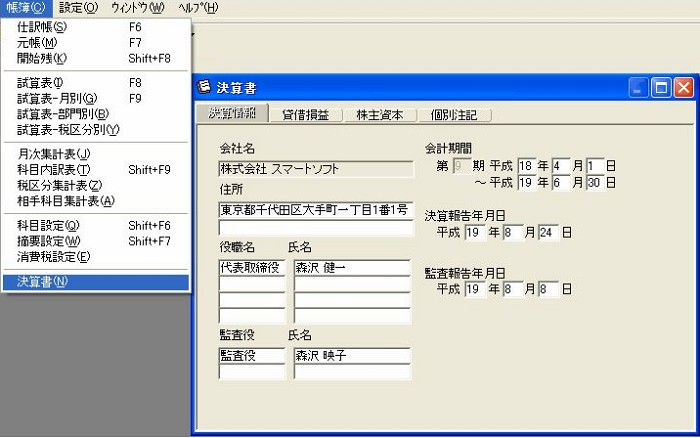Image resolution: width=700 pixels, height=438 pixels.
Task: Select 仕訳帳 from the 帳簿 menu
Action: point(43,27)
